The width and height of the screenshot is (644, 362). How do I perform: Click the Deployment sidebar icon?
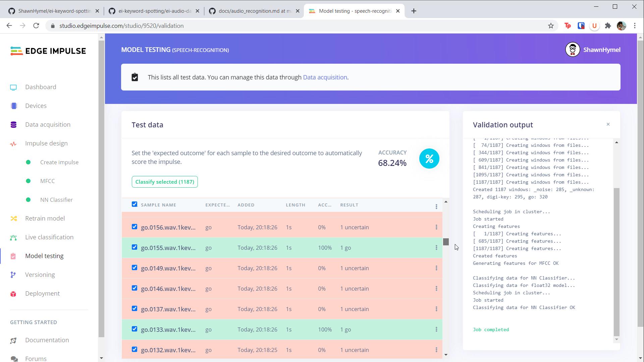(x=13, y=293)
